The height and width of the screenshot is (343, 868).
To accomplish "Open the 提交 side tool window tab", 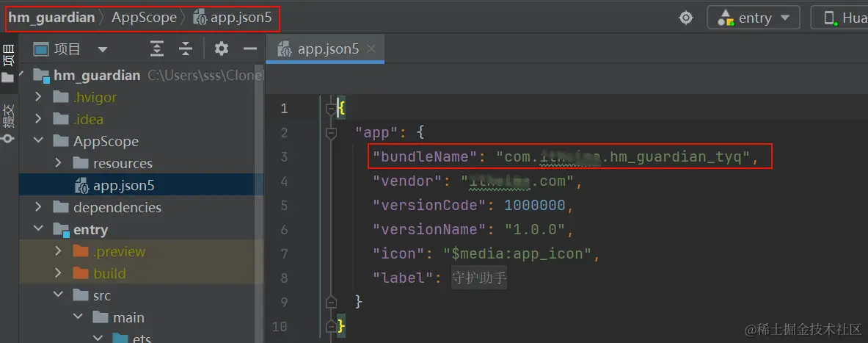I will coord(8,123).
